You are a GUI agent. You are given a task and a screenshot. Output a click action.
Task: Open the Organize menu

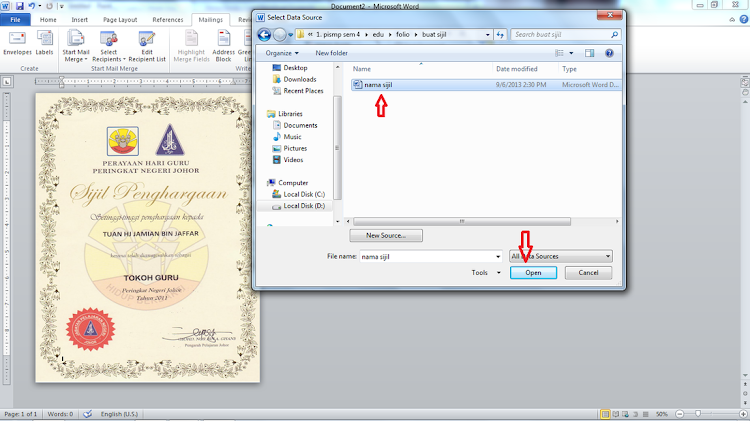[282, 53]
